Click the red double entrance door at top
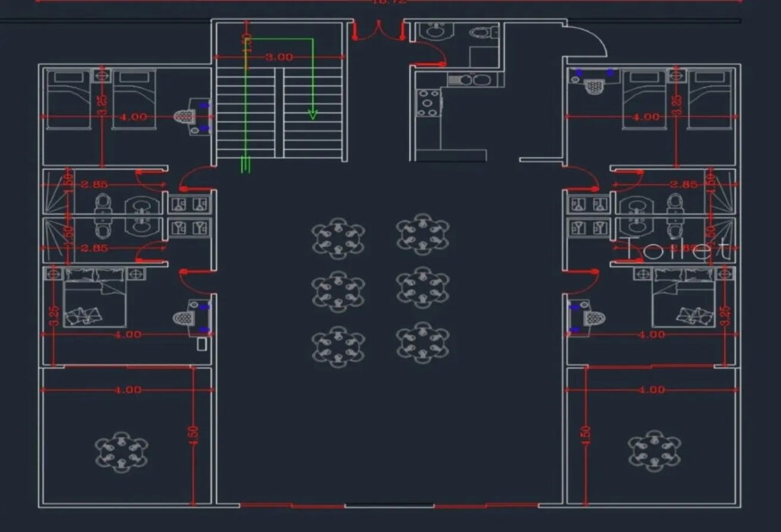781x532 pixels. (x=378, y=31)
